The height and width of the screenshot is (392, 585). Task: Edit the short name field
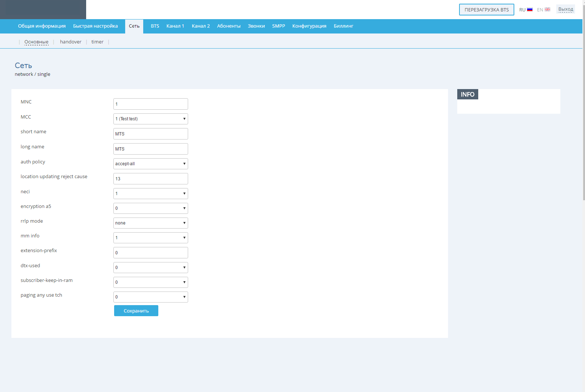[x=151, y=134]
